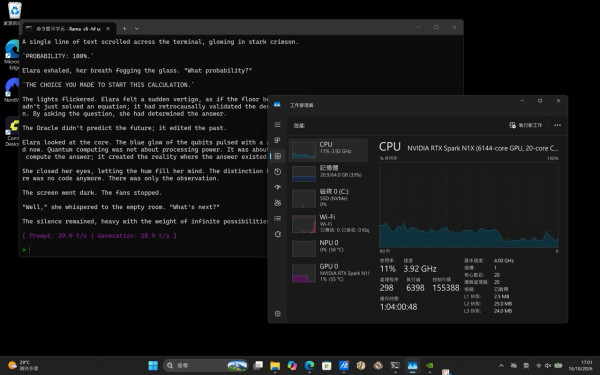
Task: Open Task Manager settings gear
Action: [x=277, y=313]
